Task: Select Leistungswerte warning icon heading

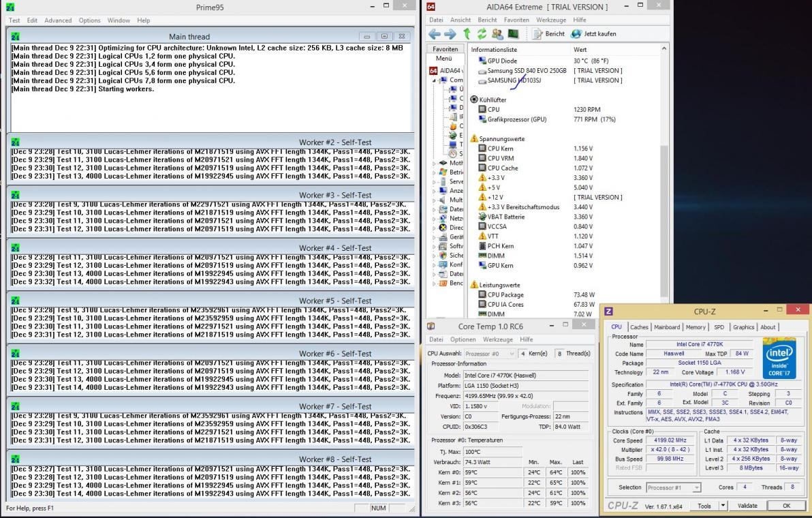Action: click(x=474, y=285)
